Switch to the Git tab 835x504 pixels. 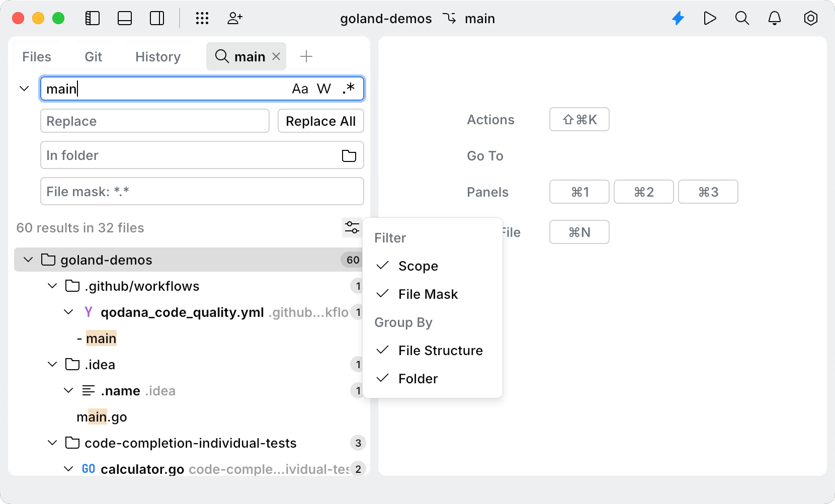[93, 56]
